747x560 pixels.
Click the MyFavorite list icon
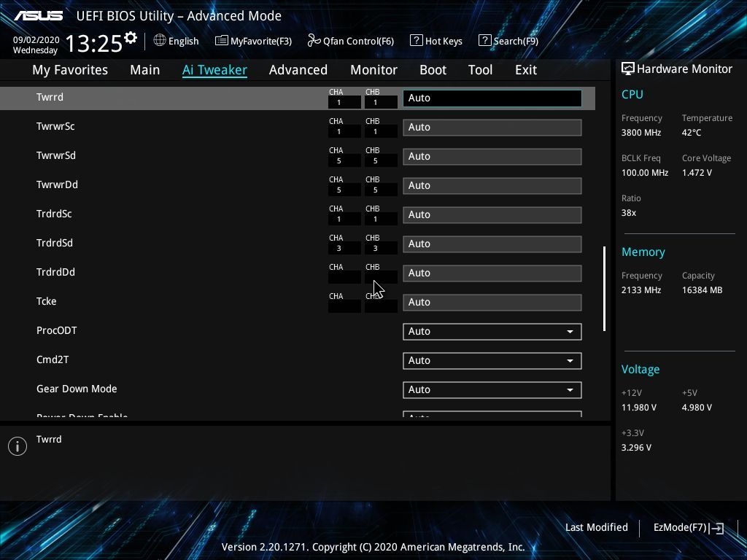222,41
